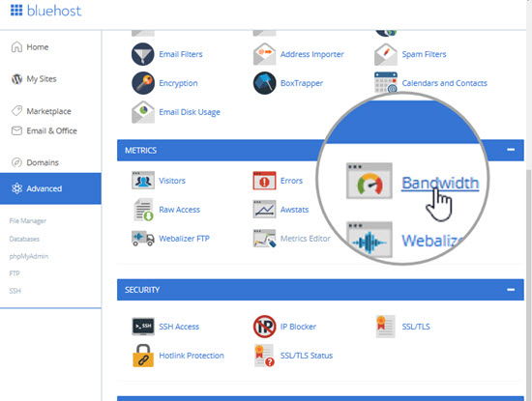
Task: Open the Email Filters funnel icon
Action: click(x=143, y=54)
